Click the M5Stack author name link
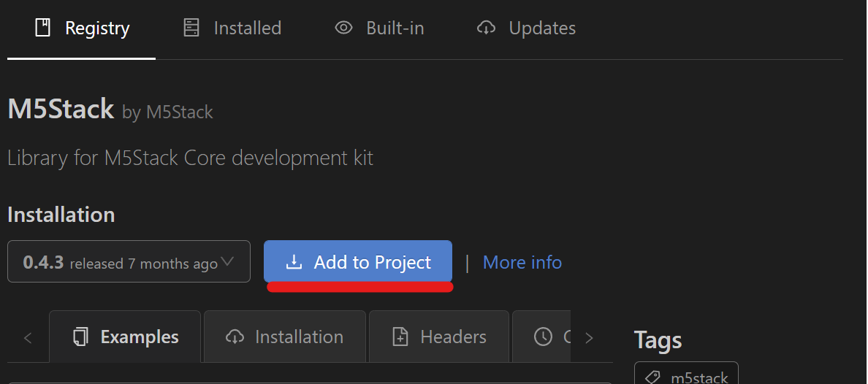The image size is (868, 384). (x=179, y=112)
